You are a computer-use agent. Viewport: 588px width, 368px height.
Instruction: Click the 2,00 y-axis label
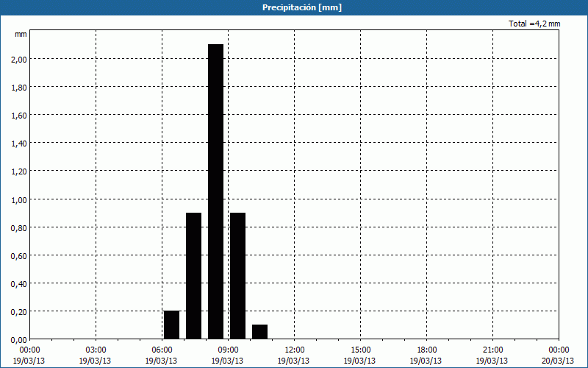point(19,60)
